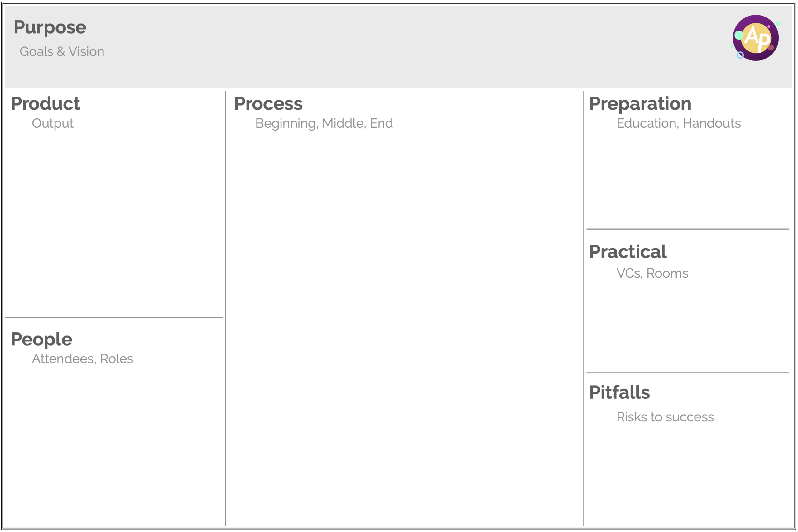798x532 pixels.
Task: Select the Practical section heading
Action: [x=628, y=252]
